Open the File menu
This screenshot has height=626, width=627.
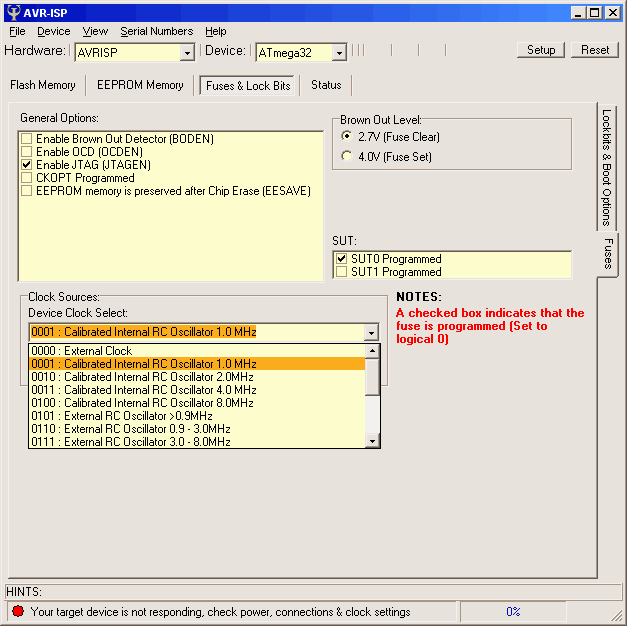(x=17, y=31)
